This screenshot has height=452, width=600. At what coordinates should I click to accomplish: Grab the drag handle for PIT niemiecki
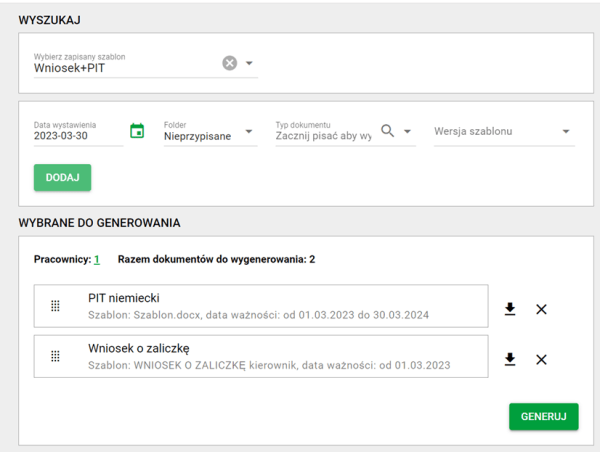[x=55, y=306]
